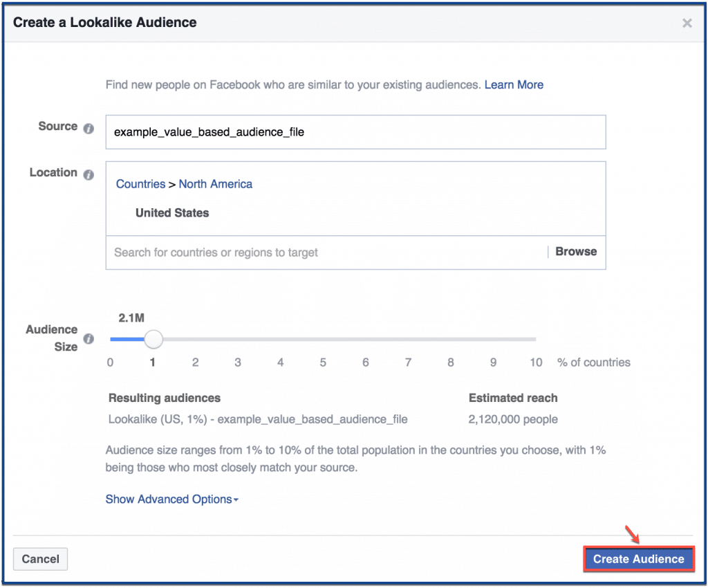
Task: Click the 3 mark under the slider
Action: click(x=238, y=362)
